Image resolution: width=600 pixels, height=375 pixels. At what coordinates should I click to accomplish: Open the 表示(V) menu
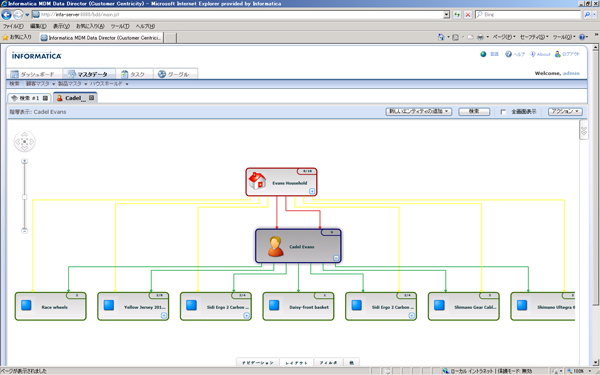tap(61, 26)
